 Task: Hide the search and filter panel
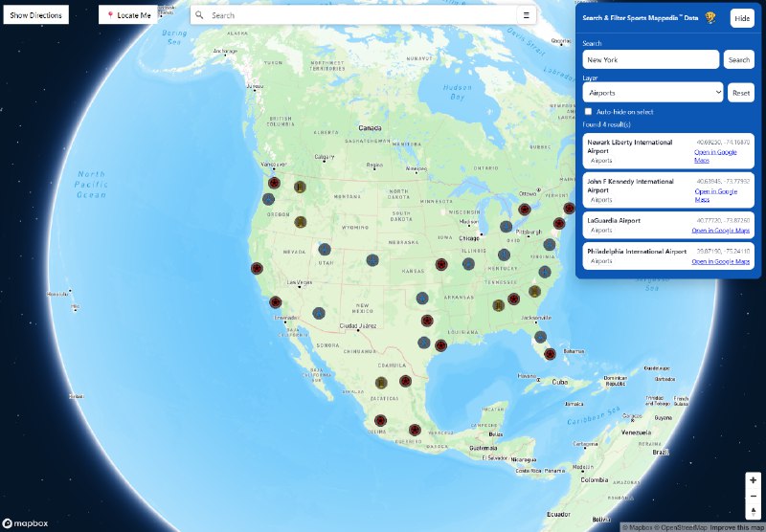[x=741, y=18]
